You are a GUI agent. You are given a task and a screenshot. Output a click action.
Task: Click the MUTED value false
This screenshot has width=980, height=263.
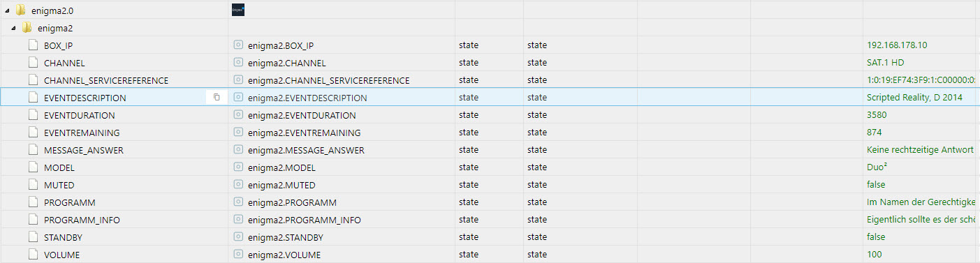876,185
